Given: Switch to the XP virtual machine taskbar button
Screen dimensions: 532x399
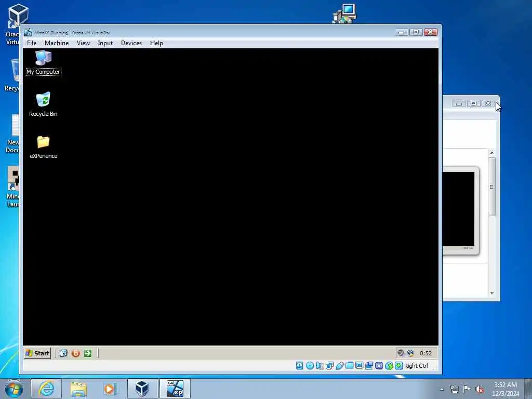Looking at the screenshot, I should click(175, 389).
